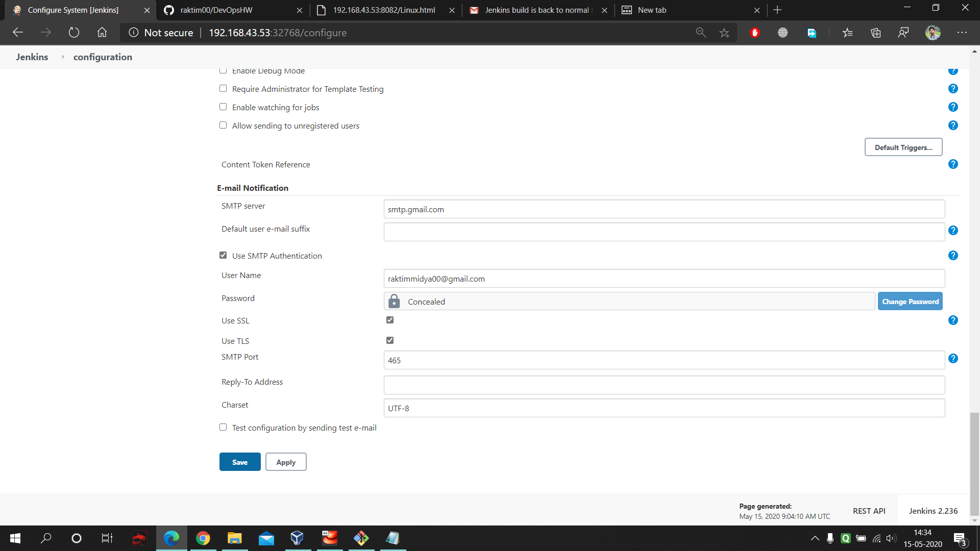Open help for Content Token Reference
This screenshot has width=980, height=551.
click(953, 164)
